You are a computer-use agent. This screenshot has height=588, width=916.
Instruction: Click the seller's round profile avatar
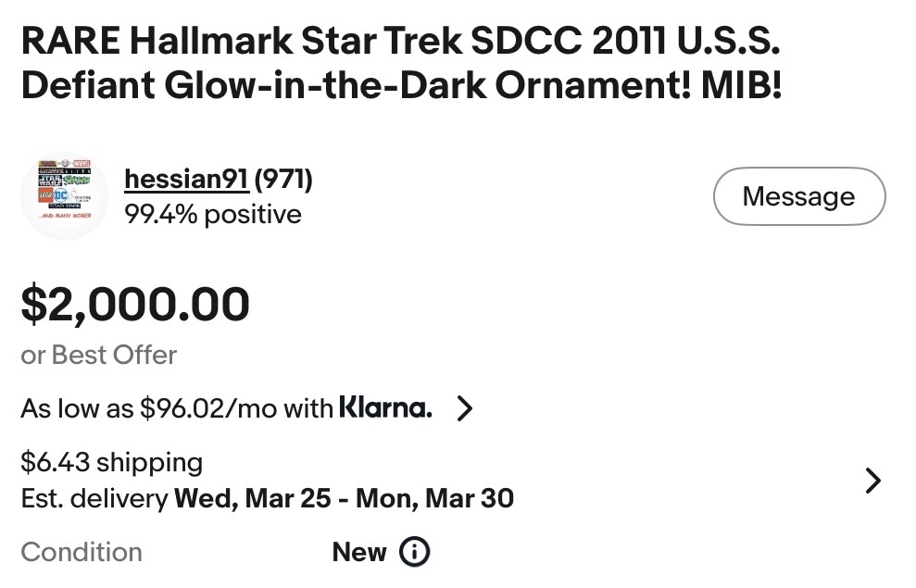coord(65,196)
